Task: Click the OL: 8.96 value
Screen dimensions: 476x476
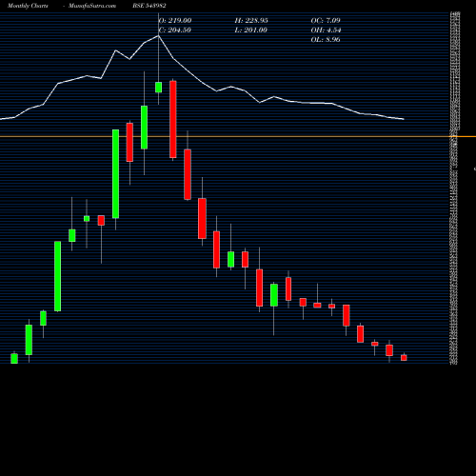Action: pyautogui.click(x=326, y=40)
